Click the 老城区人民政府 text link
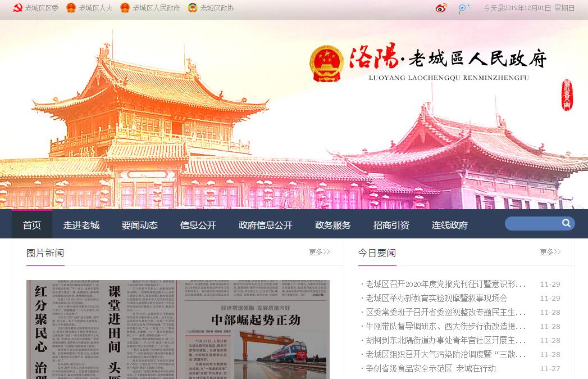This screenshot has width=588, height=379. [x=156, y=8]
